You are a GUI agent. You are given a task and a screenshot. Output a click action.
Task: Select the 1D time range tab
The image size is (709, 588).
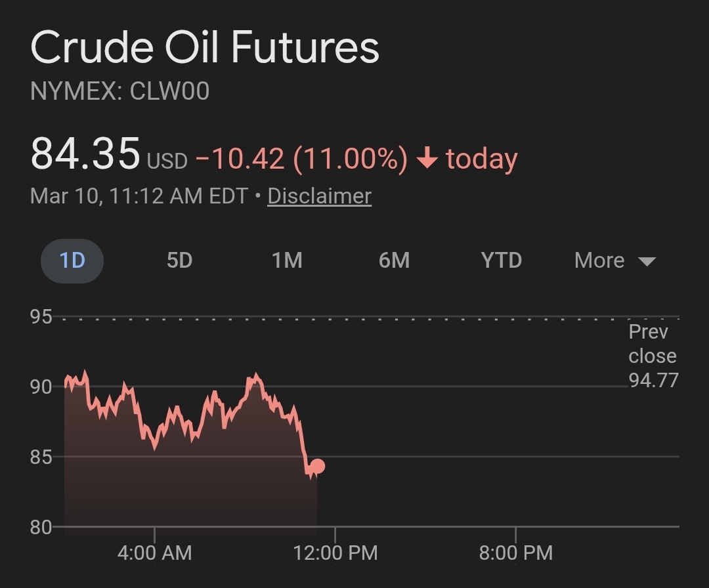(72, 261)
